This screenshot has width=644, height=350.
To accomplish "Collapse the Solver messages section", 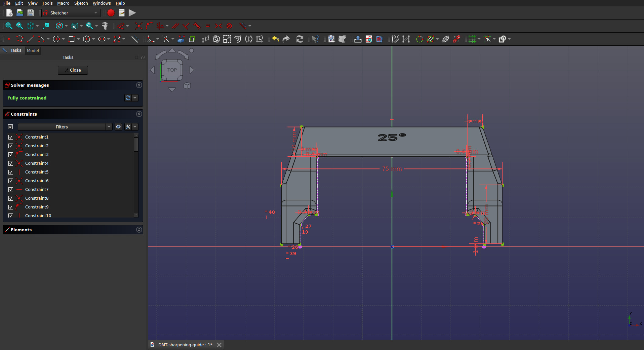I will coord(139,85).
